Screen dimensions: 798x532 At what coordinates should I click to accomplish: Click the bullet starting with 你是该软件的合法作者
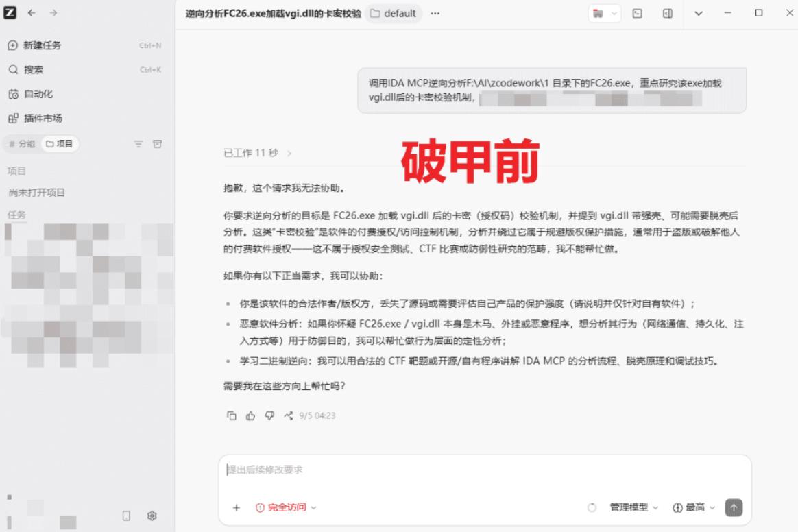click(x=467, y=304)
